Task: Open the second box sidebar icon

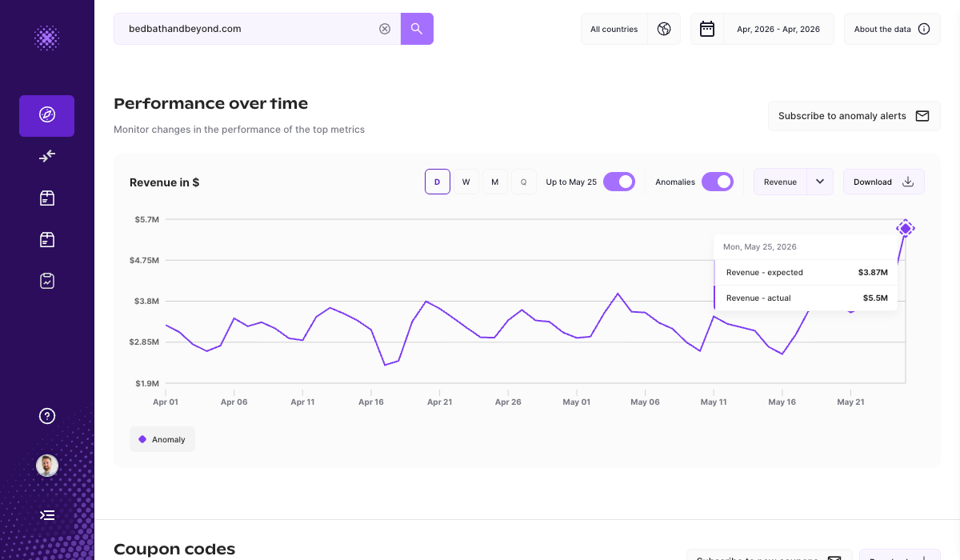Action: click(46, 239)
